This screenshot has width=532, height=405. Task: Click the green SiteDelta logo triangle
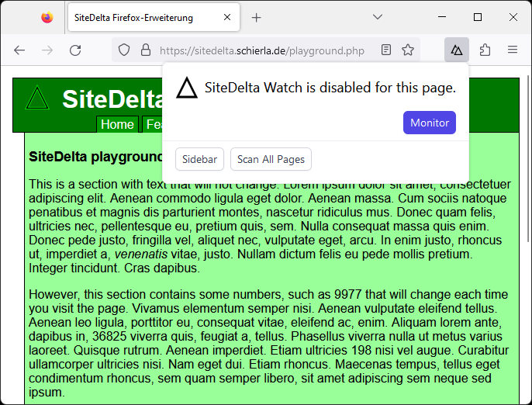[37, 98]
